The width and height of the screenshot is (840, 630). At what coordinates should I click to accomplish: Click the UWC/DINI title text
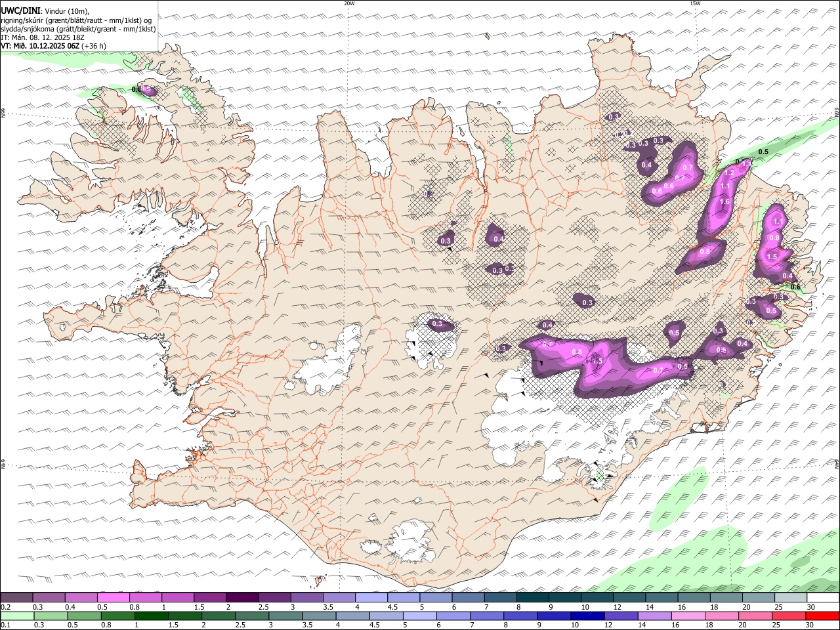coord(20,11)
